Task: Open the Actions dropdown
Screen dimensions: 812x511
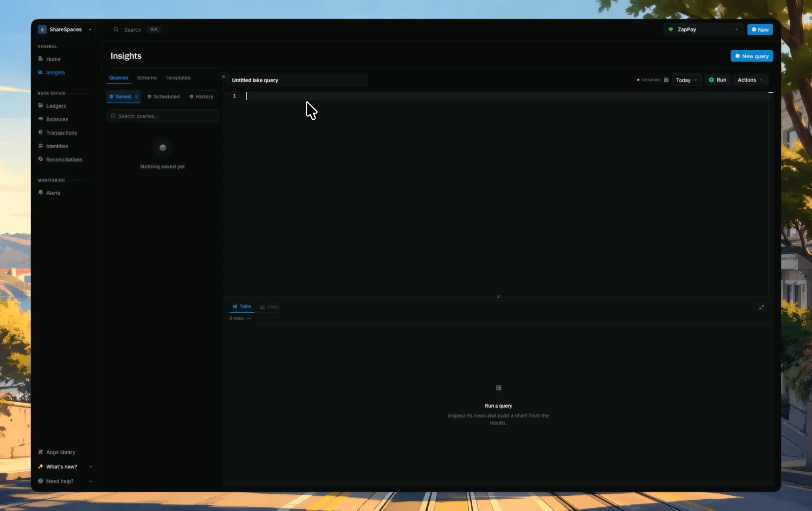Action: tap(750, 80)
